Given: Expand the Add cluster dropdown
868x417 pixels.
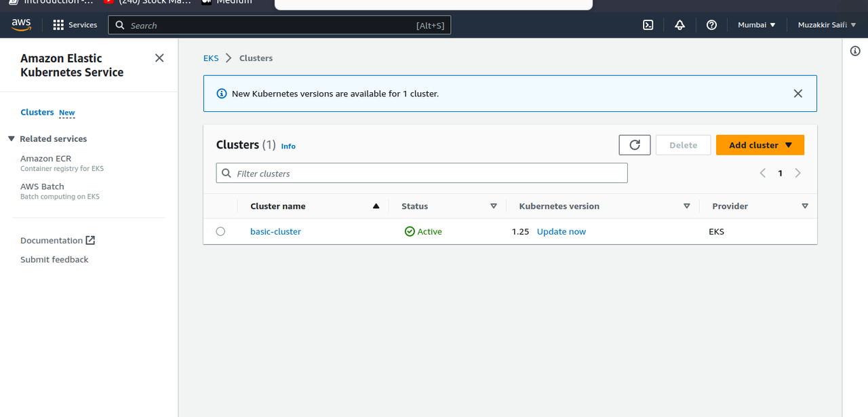Looking at the screenshot, I should (760, 145).
